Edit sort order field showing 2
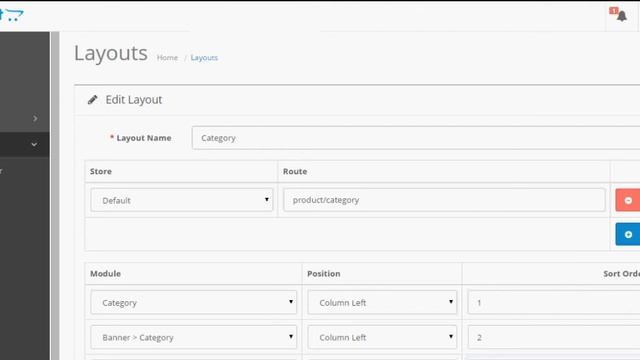Image resolution: width=640 pixels, height=360 pixels. point(554,337)
